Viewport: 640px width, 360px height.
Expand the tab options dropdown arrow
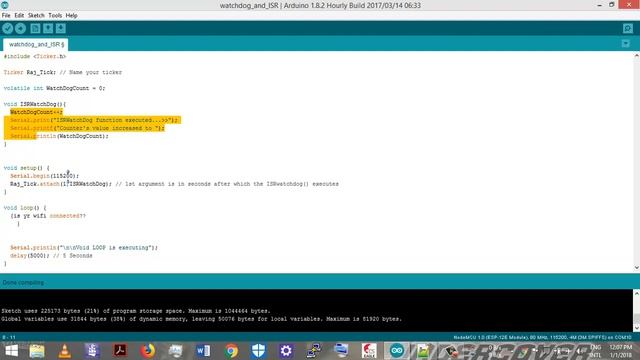point(626,44)
